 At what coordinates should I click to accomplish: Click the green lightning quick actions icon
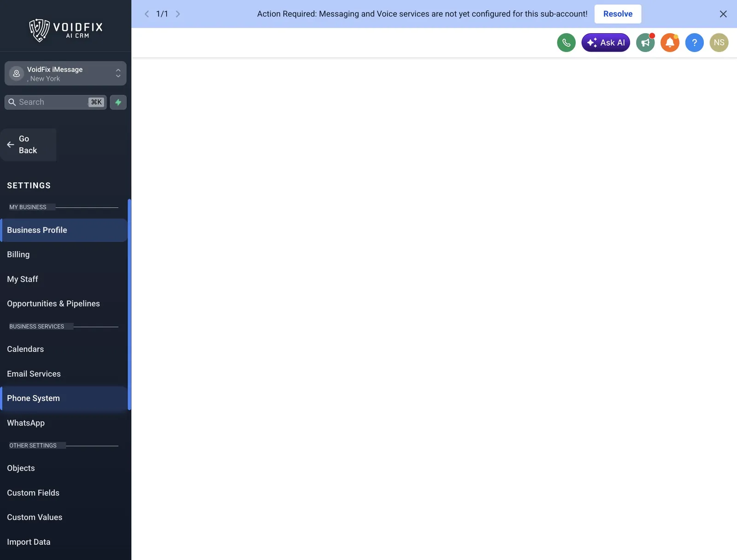pyautogui.click(x=118, y=102)
